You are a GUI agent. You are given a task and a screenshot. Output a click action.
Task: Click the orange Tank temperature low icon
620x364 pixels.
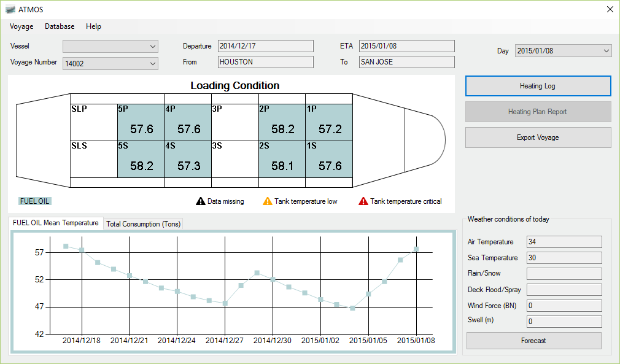pos(267,201)
